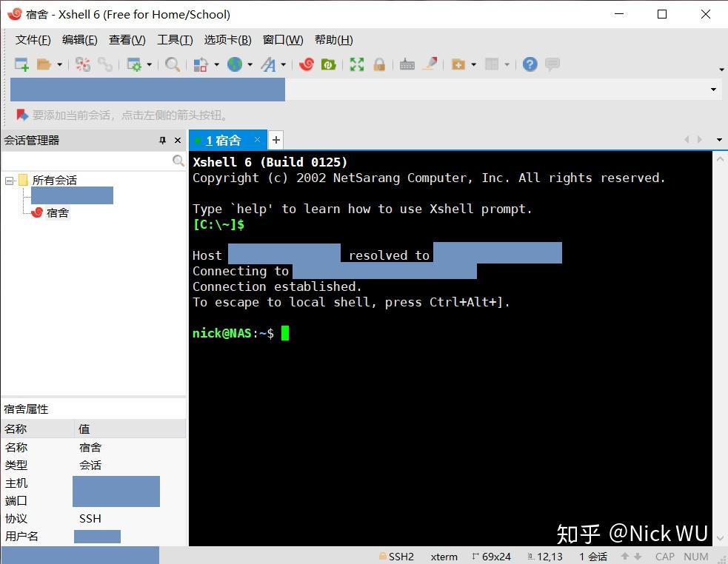Select the 宿舍 session in the session manager
This screenshot has height=564, width=728.
pyautogui.click(x=57, y=212)
